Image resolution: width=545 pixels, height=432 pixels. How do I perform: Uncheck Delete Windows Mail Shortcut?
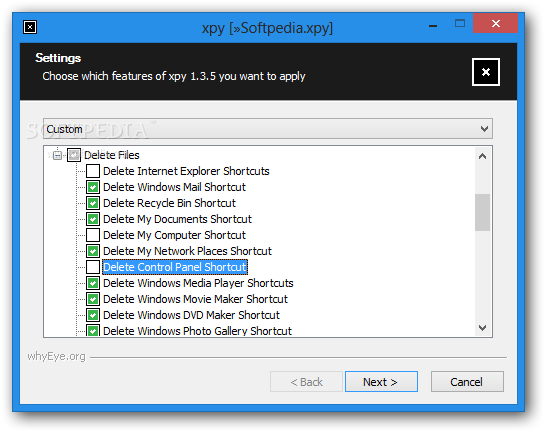pyautogui.click(x=93, y=187)
